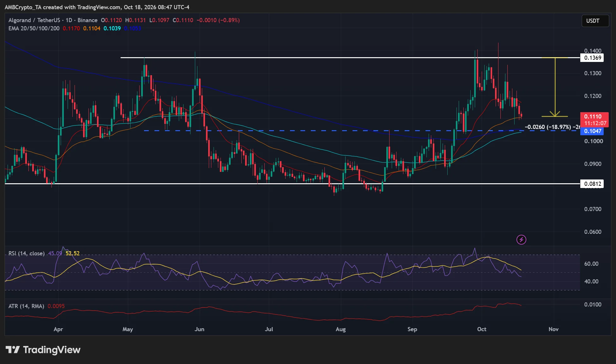Select the 0.1369 resistance price label
The height and width of the screenshot is (364, 616).
pyautogui.click(x=592, y=58)
